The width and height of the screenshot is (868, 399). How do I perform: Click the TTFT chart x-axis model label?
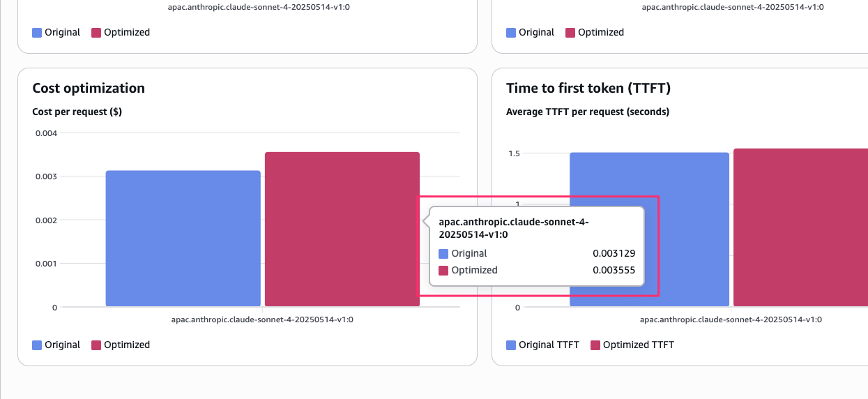pyautogui.click(x=731, y=319)
